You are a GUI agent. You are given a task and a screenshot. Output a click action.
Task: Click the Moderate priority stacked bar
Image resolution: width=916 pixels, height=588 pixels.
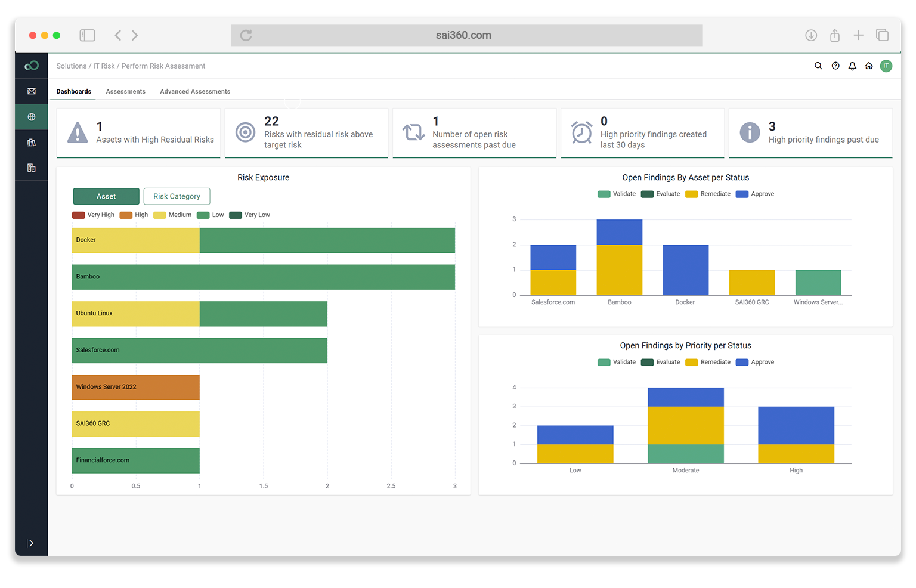coord(686,425)
